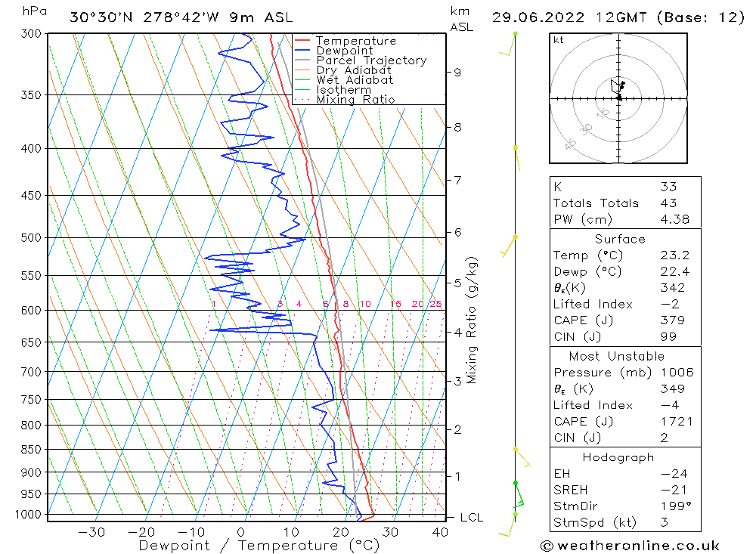Click the Surface Lifted Index value -2
This screenshot has width=756, height=554.
[x=670, y=305]
